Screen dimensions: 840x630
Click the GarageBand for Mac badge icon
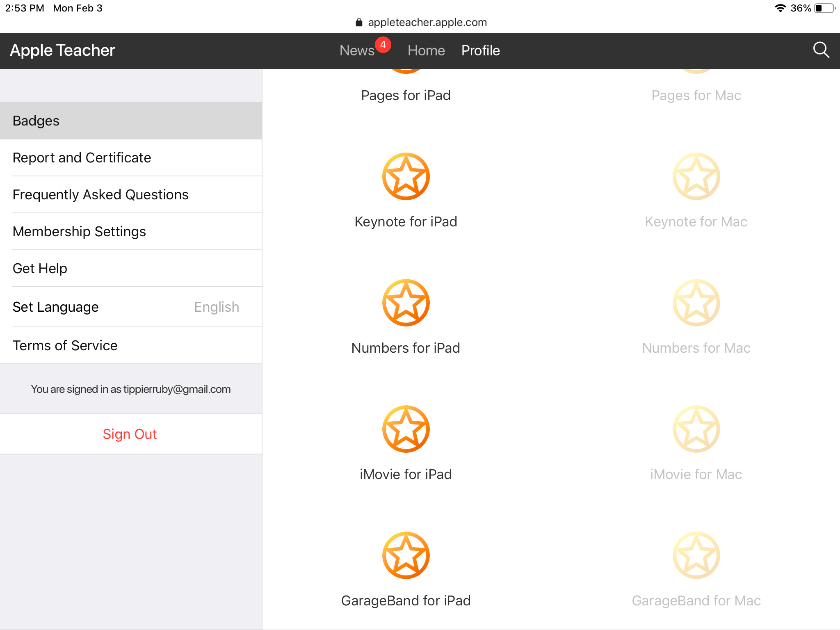[x=696, y=555]
